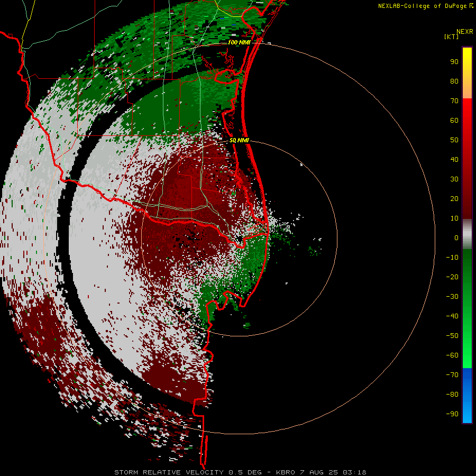The width and height of the screenshot is (476, 476).
Task: Click the 70 value on velocity legend
Action: tap(454, 101)
